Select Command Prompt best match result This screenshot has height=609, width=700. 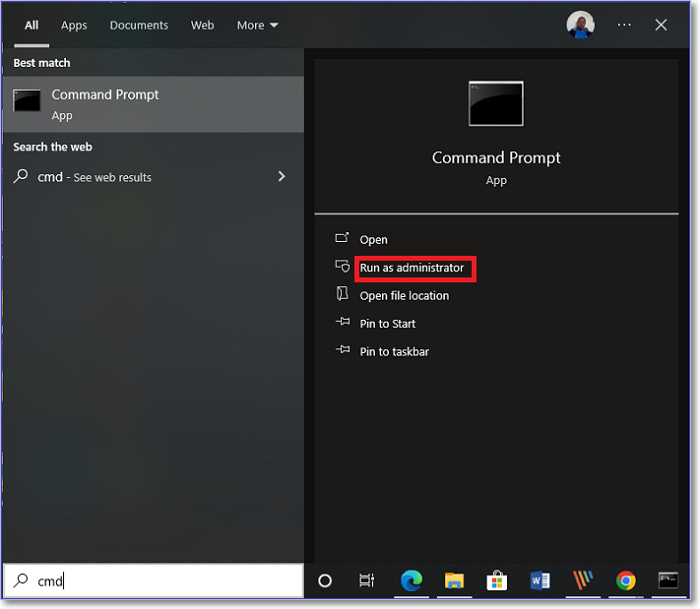tap(152, 104)
